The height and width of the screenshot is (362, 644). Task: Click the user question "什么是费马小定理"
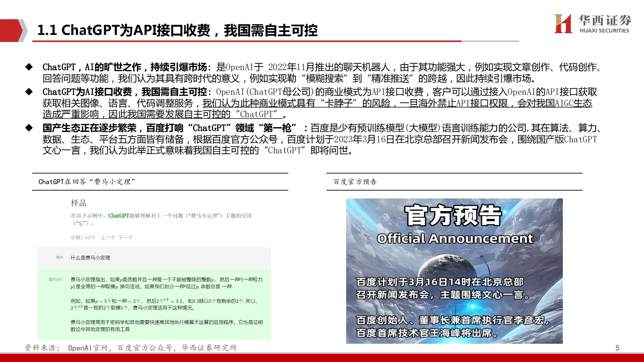tap(90, 258)
